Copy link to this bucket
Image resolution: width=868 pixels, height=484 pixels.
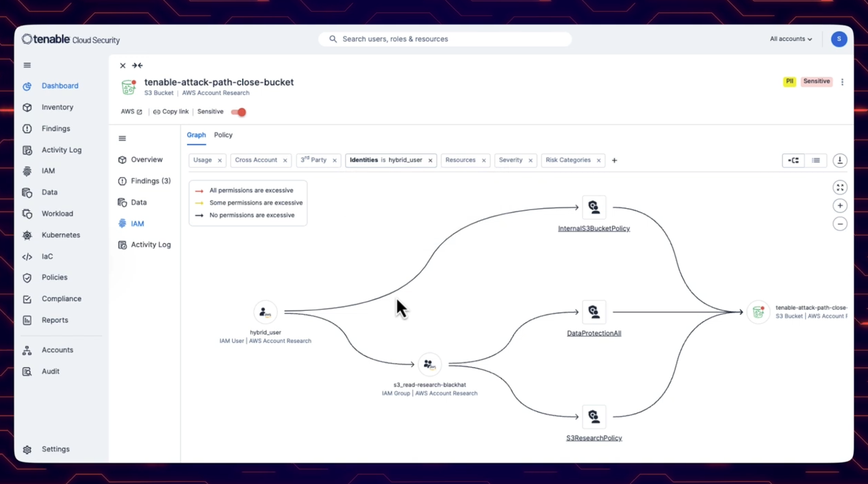click(x=170, y=112)
